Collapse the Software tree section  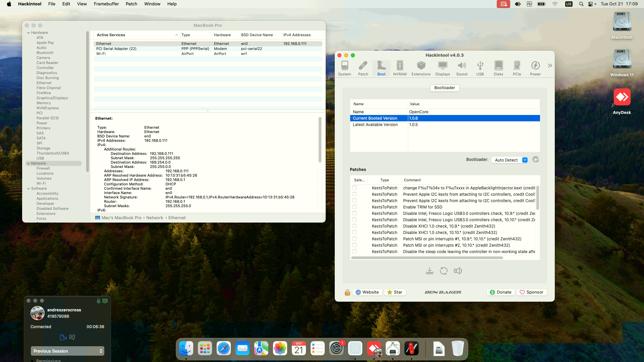29,189
